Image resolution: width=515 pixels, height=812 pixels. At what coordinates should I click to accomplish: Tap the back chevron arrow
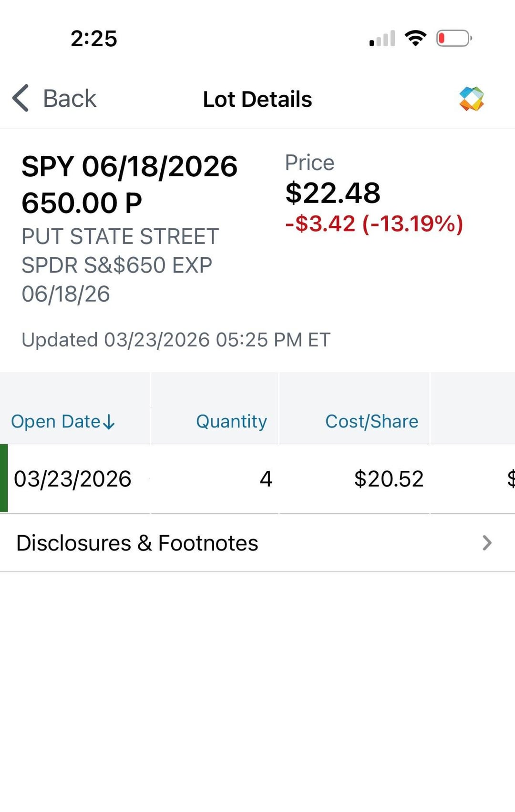pyautogui.click(x=21, y=99)
